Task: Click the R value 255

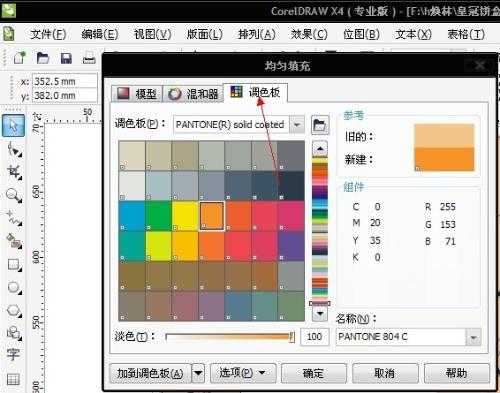Action: click(448, 207)
